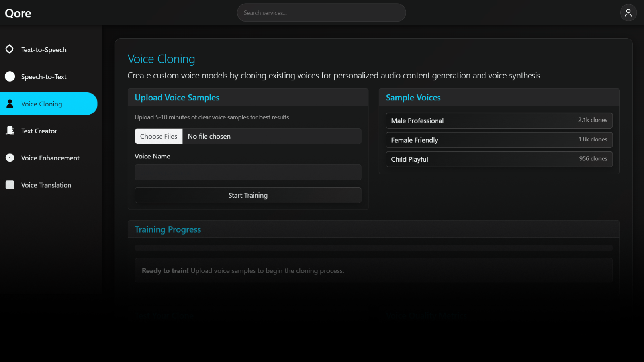644x362 pixels.
Task: Click the Qore logo
Action: click(18, 13)
